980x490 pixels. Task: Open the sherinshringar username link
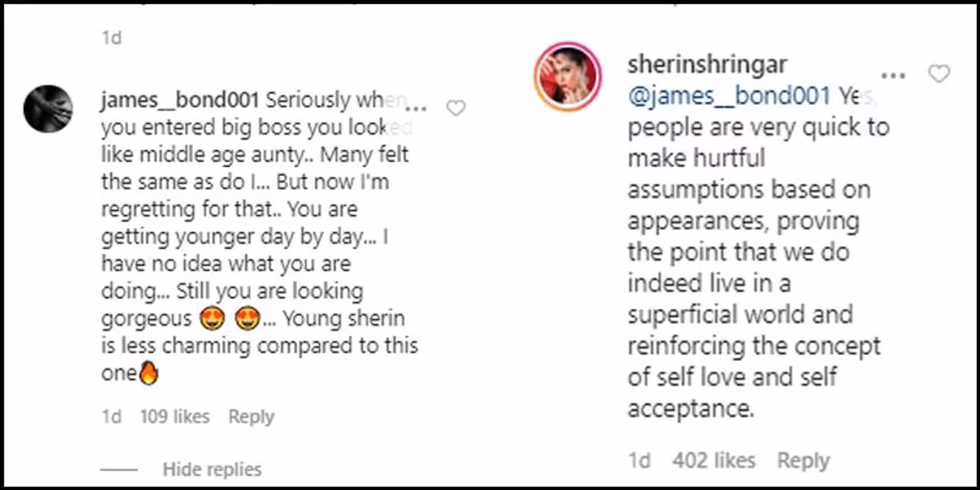tap(707, 65)
